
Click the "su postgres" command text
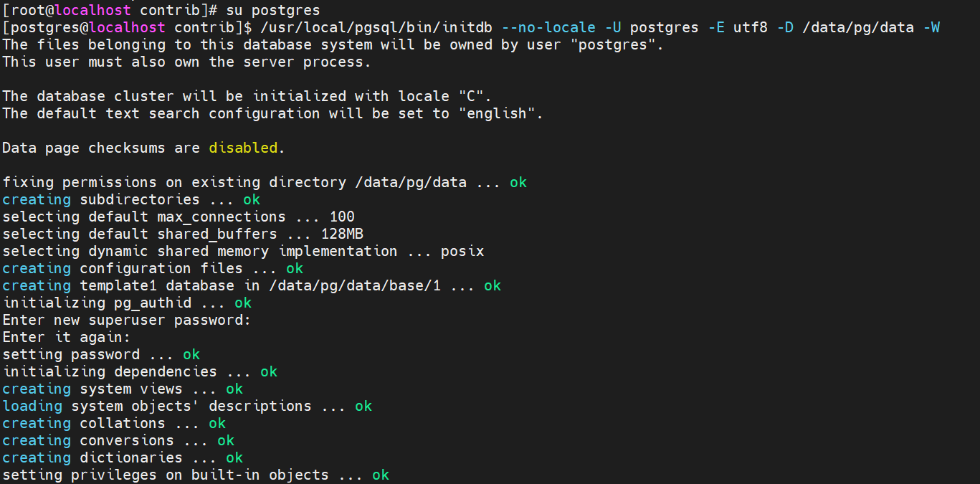tap(273, 10)
